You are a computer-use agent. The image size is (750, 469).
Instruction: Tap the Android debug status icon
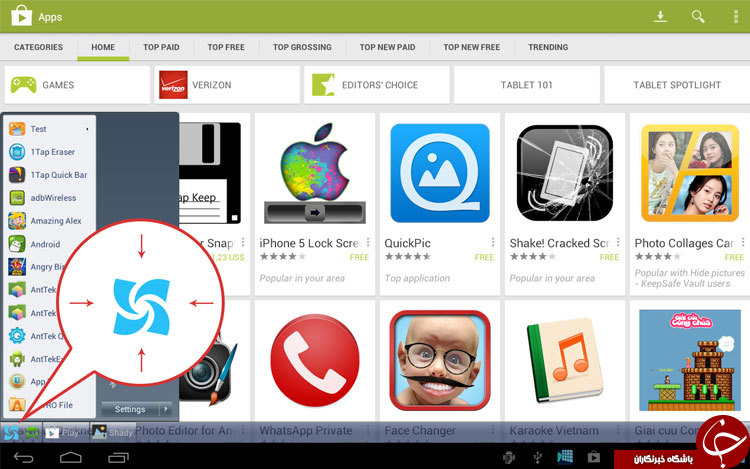(x=509, y=458)
